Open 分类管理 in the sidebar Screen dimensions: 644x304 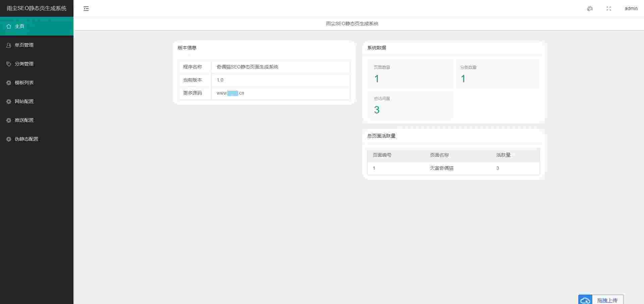click(x=37, y=64)
